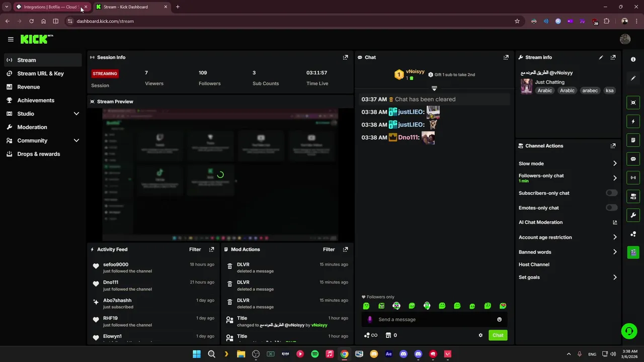The image size is (644, 362).
Task: Open the Activity Feed Filter
Action: pyautogui.click(x=195, y=249)
